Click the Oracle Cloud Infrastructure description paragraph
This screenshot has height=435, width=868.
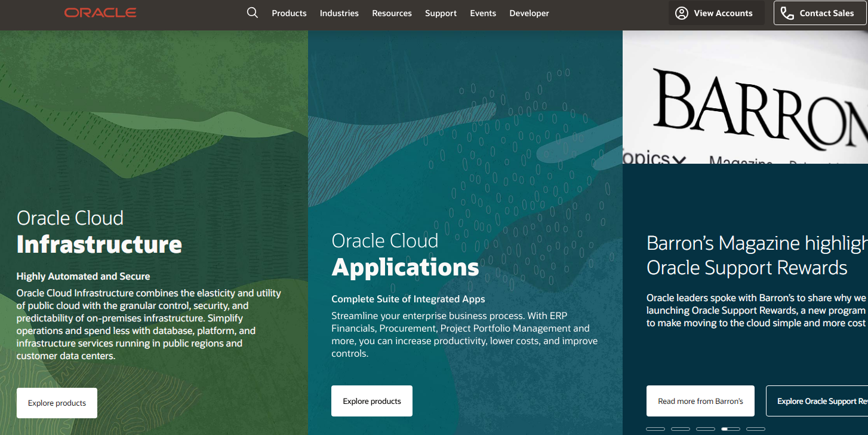click(x=149, y=324)
